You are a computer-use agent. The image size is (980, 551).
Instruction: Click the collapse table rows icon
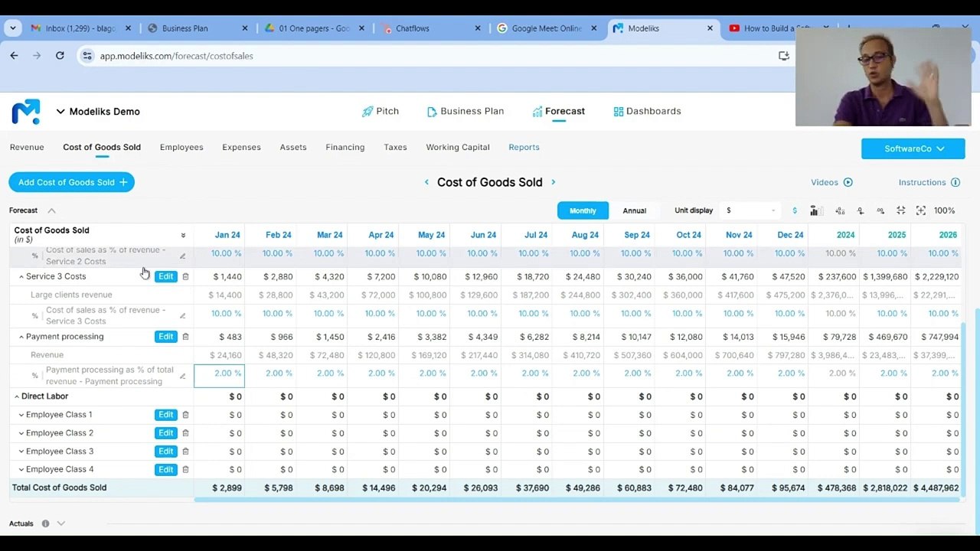(x=900, y=210)
